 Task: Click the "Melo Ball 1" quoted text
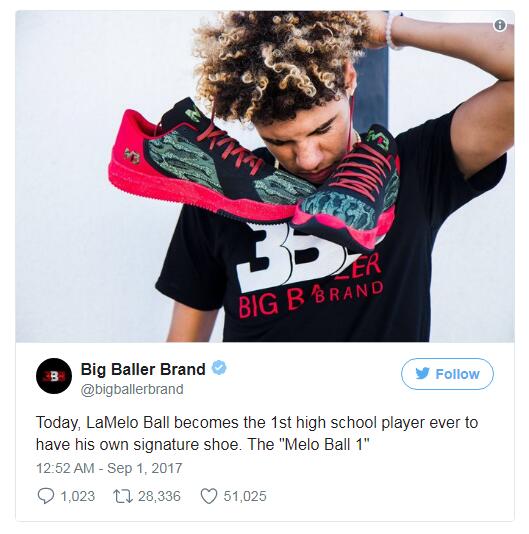pos(324,444)
